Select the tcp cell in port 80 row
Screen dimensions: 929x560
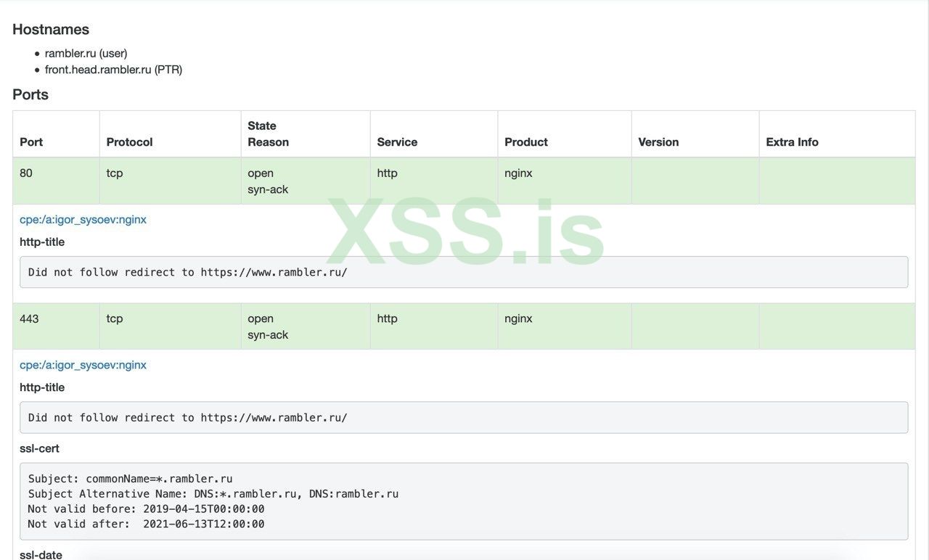tap(170, 181)
